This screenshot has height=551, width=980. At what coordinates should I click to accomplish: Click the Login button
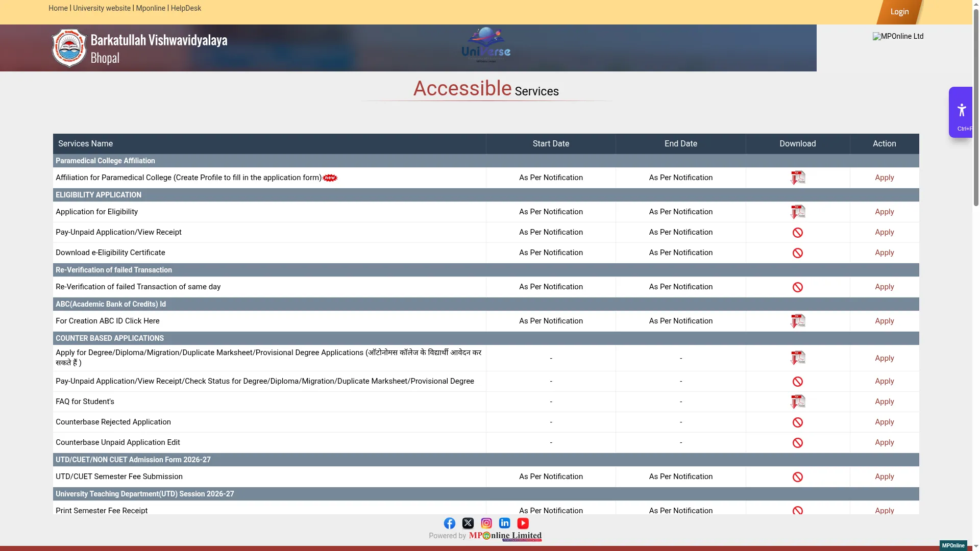[899, 12]
